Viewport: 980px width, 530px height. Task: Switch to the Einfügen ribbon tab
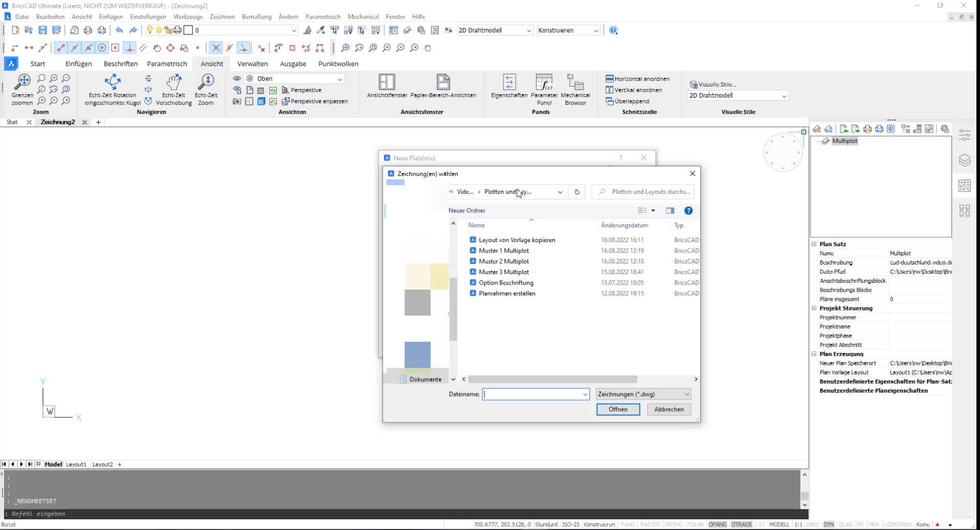tap(78, 64)
